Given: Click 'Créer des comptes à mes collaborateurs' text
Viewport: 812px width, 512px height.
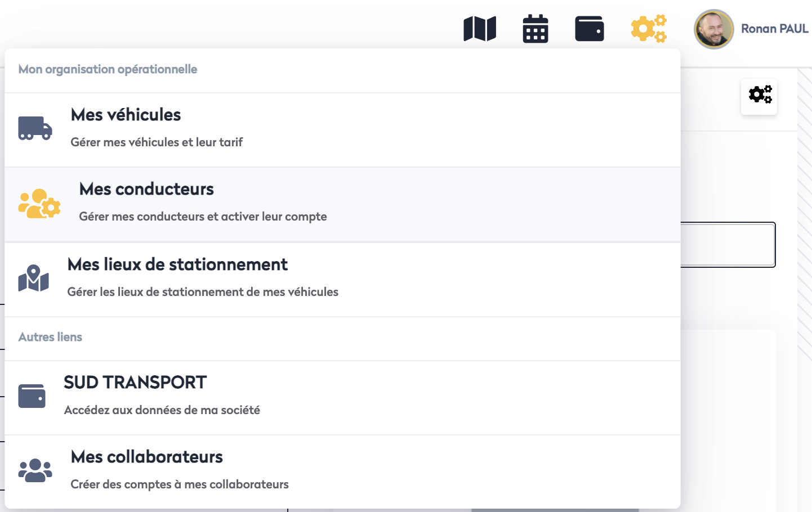Looking at the screenshot, I should coord(180,484).
